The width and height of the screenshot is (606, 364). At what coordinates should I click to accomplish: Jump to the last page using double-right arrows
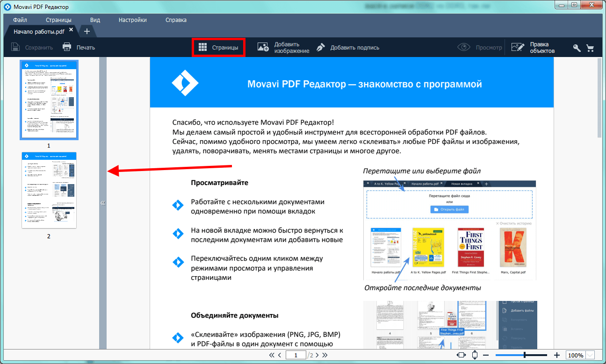coord(325,355)
